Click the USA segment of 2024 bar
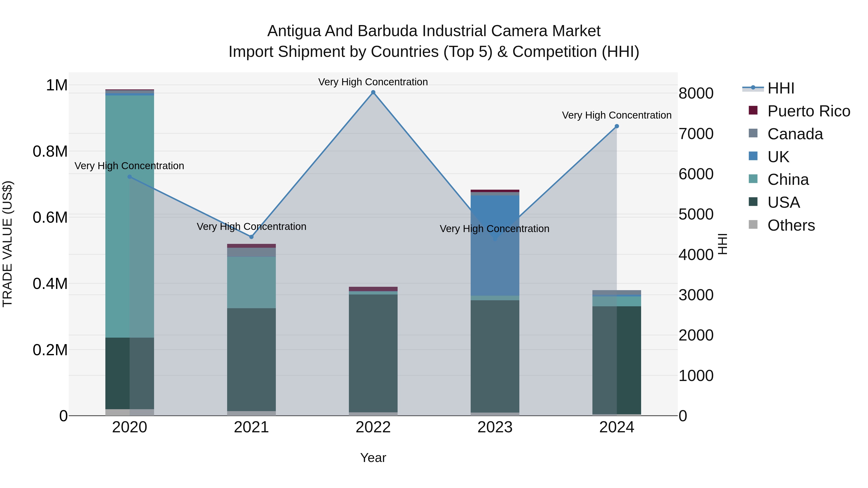 coord(617,360)
